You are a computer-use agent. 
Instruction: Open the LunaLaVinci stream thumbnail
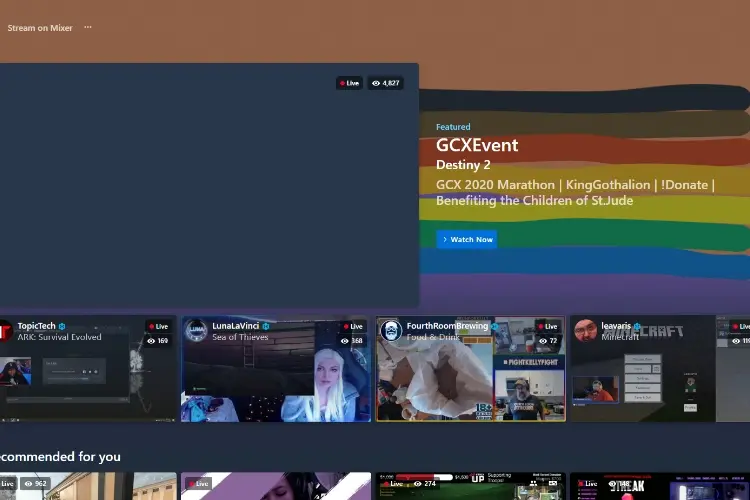tap(276, 368)
